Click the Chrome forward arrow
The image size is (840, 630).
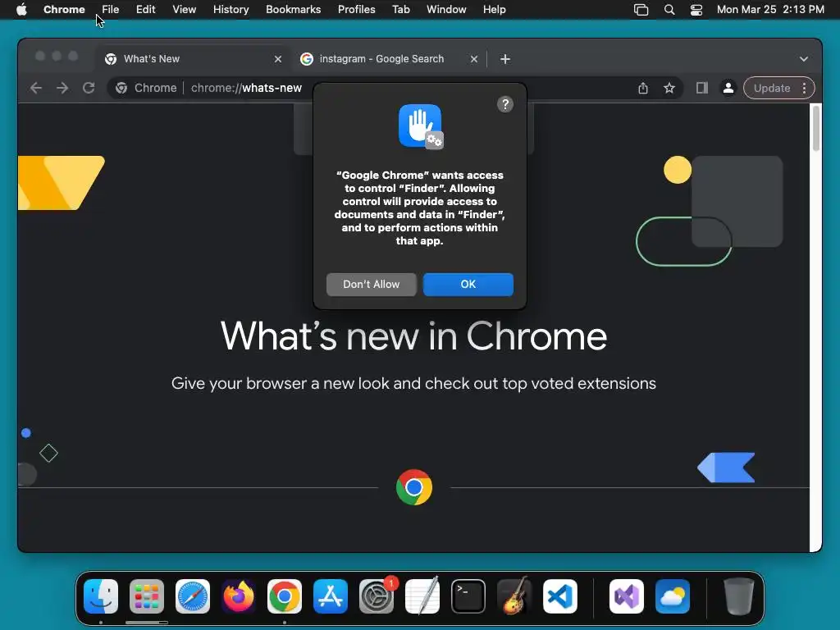[62, 88]
